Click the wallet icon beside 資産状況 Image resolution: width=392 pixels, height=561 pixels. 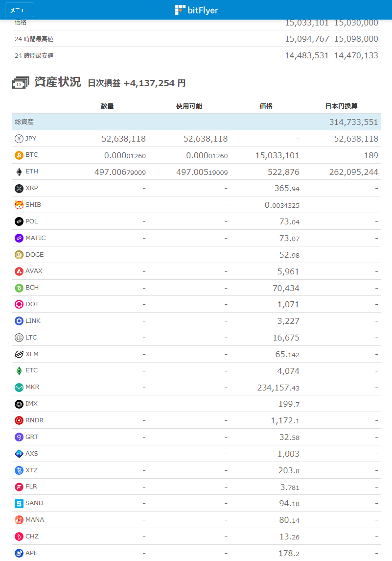tap(21, 83)
